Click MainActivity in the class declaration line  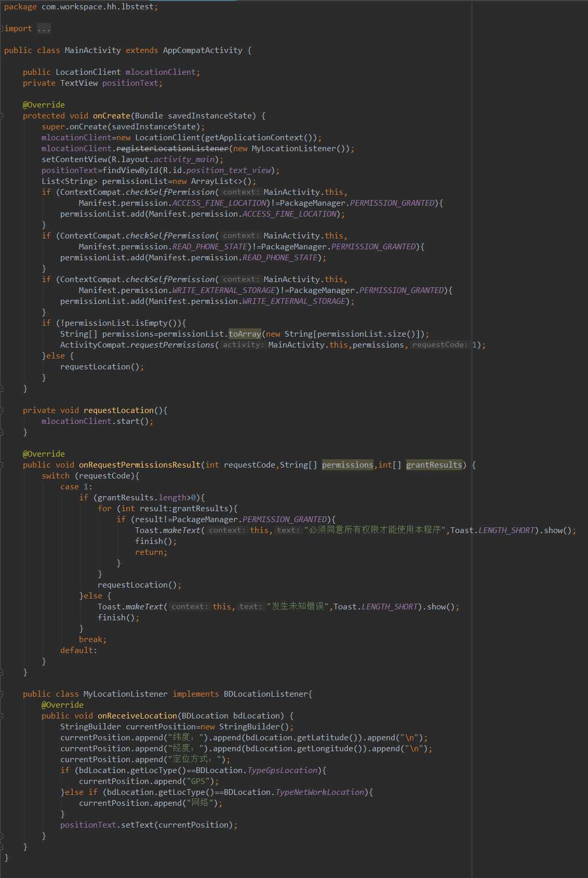click(92, 50)
